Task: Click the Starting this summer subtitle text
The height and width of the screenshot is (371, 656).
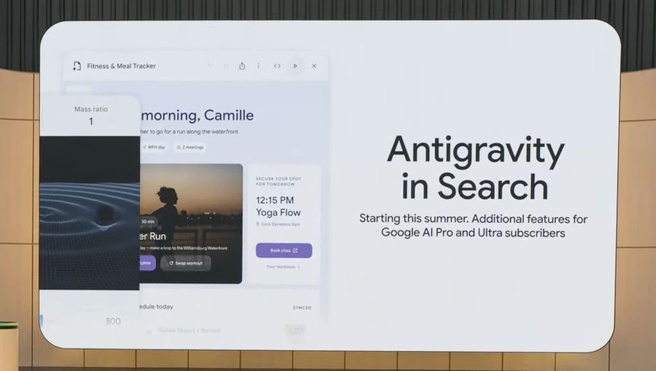Action: coord(473,226)
